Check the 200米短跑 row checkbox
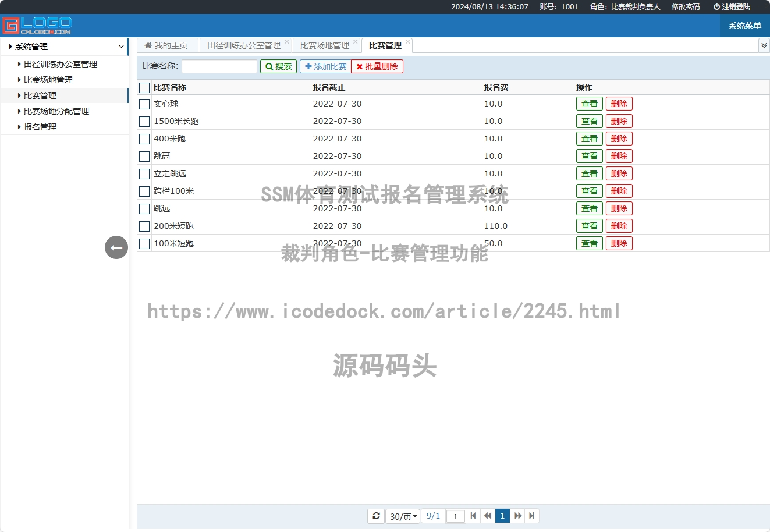770x532 pixels. point(144,226)
